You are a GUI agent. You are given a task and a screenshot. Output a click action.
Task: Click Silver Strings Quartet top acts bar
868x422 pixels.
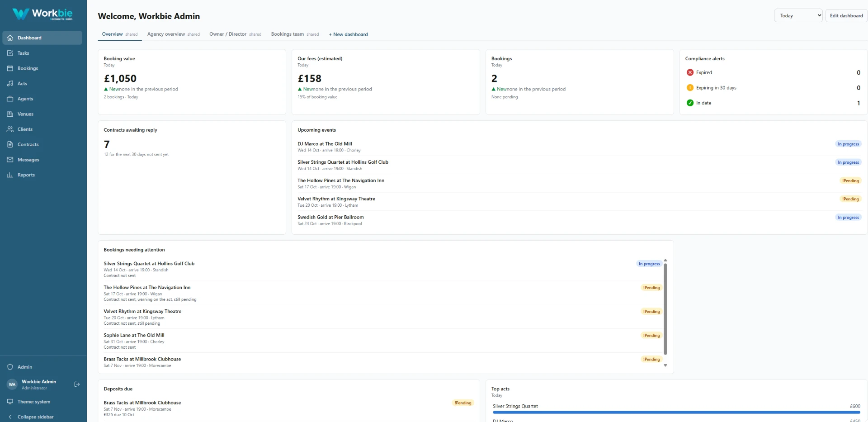[x=676, y=412]
